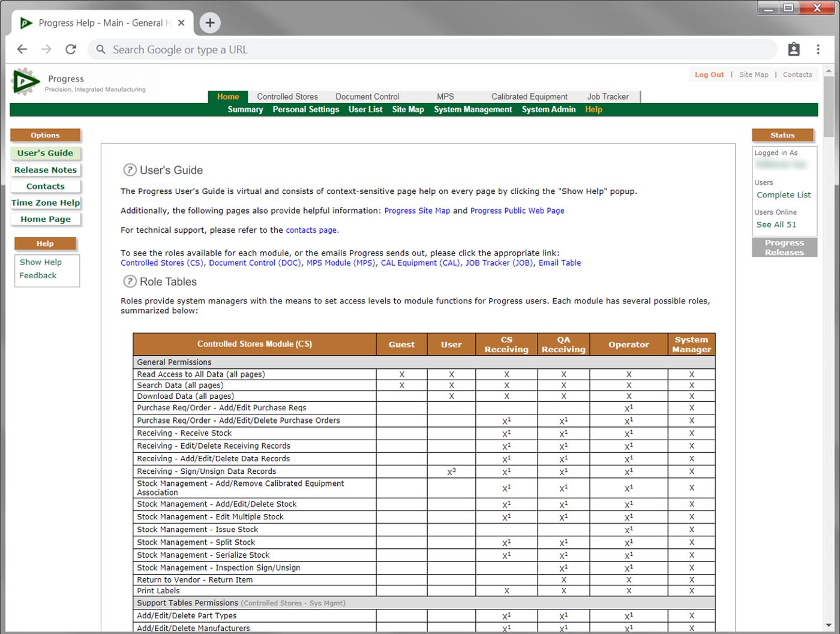The height and width of the screenshot is (634, 840).
Task: Click the Time Zone Help button
Action: tap(46, 203)
